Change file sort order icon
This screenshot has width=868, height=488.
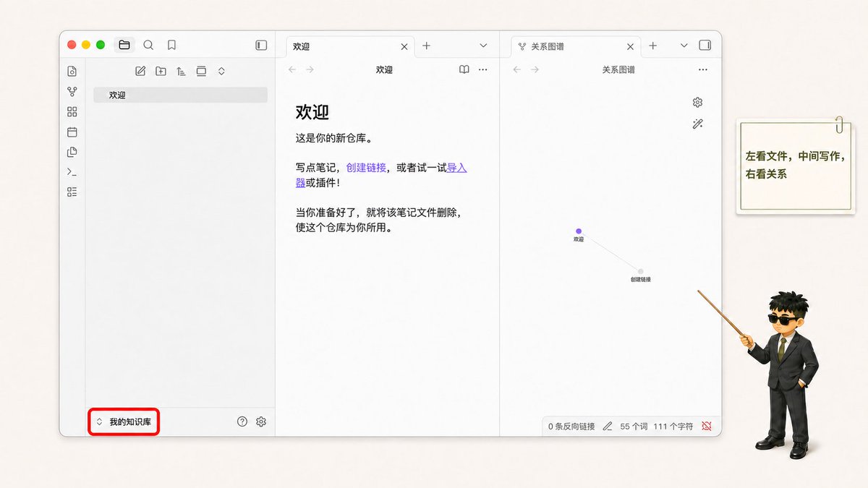coord(181,71)
